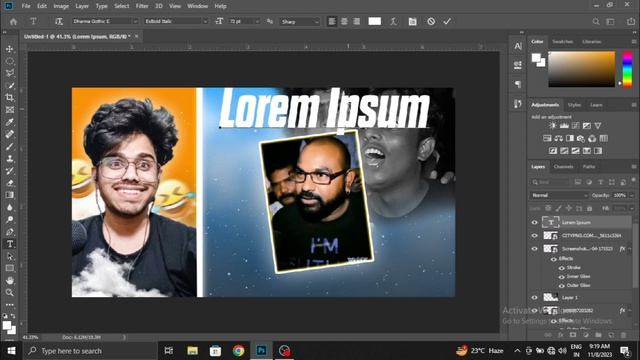Toggle the Stroke effect visibility
The width and height of the screenshot is (640, 360).
coord(562,268)
